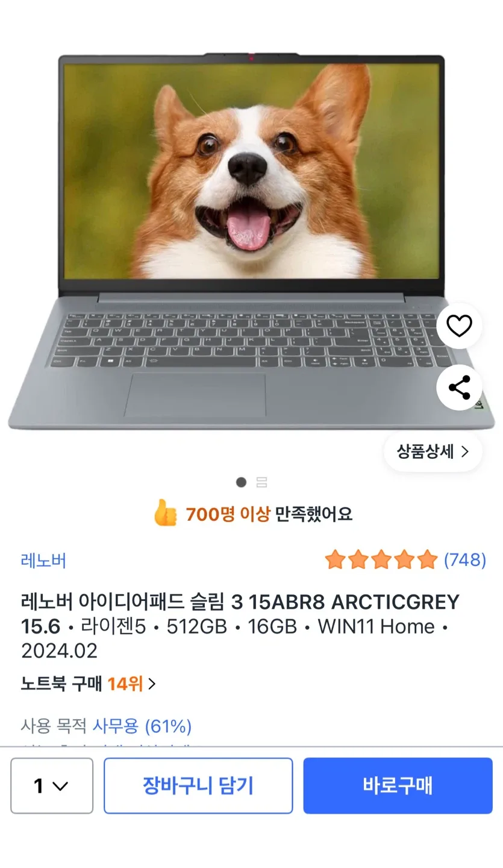Open the 레노버 brand link
Image resolution: width=503 pixels, height=868 pixels.
click(43, 561)
